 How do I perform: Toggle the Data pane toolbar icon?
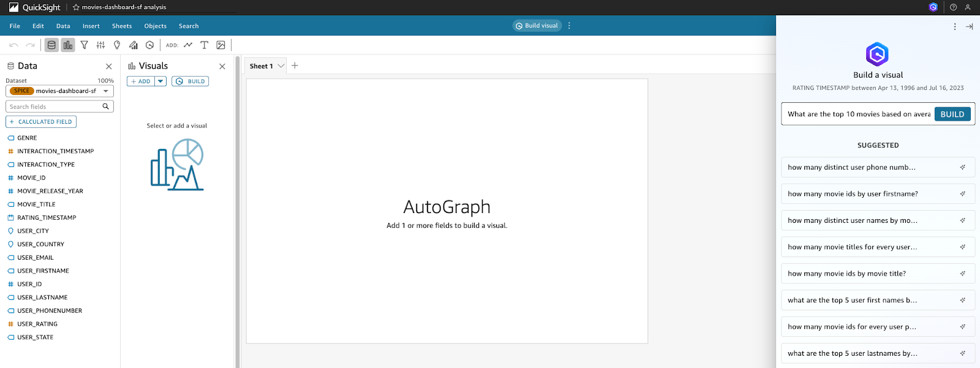pyautogui.click(x=51, y=45)
